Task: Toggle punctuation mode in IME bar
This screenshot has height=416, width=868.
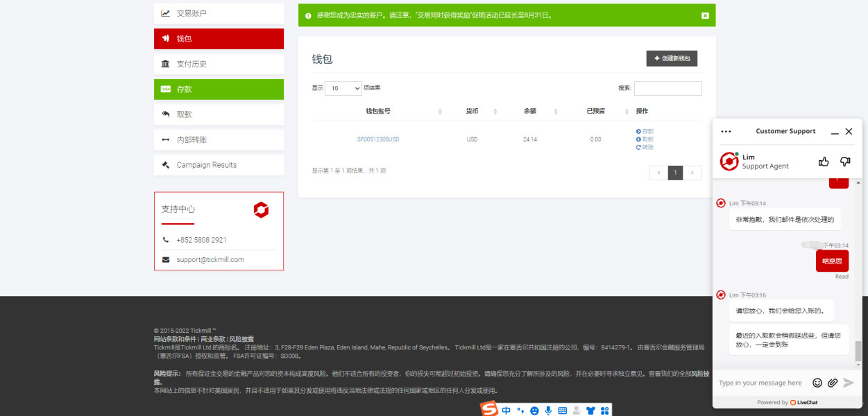Action: 520,410
